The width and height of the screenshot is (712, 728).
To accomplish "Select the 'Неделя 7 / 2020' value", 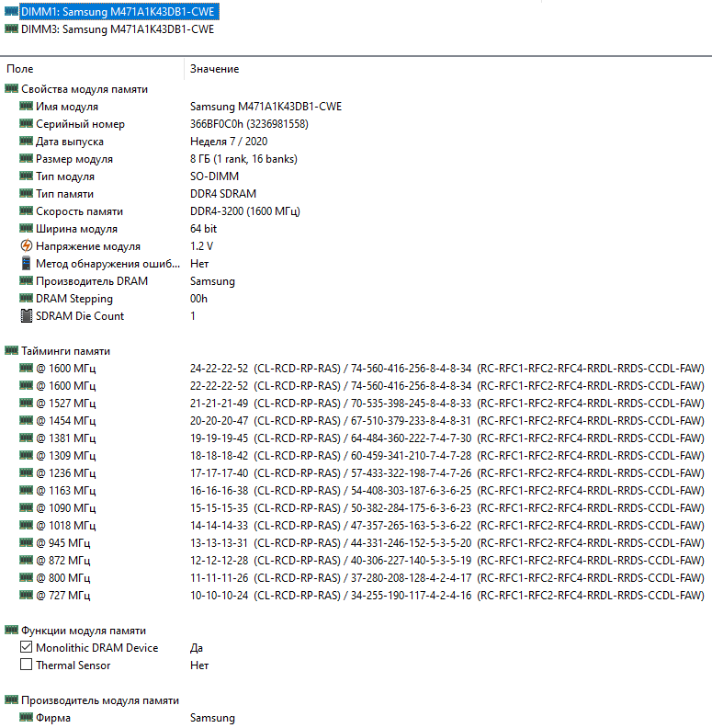I will (229, 142).
